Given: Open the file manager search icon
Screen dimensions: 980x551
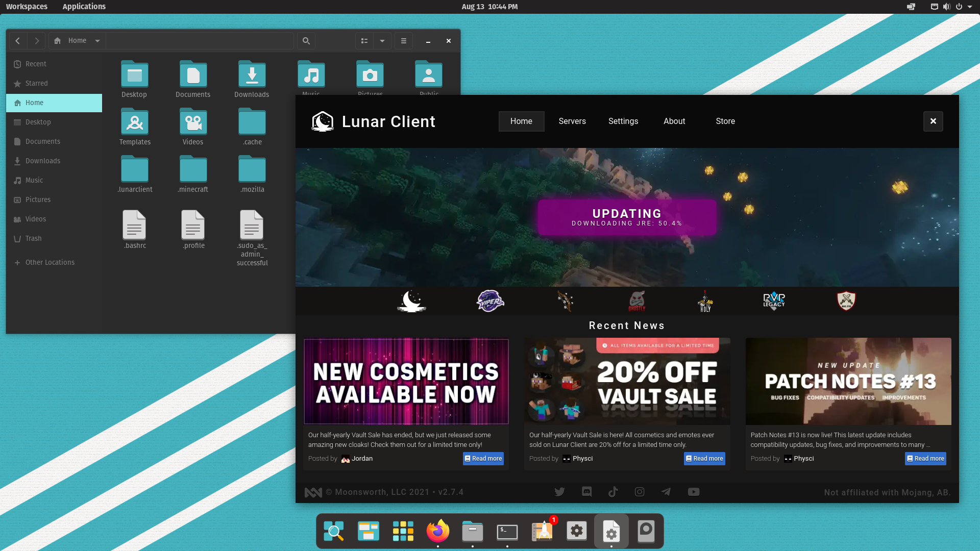Looking at the screenshot, I should coord(306,41).
